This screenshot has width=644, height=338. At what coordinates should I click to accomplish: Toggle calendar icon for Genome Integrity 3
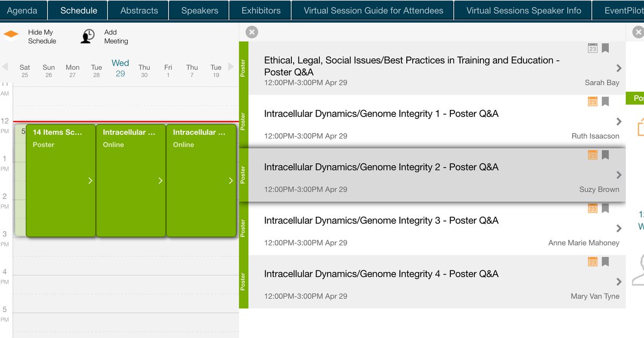coord(592,208)
